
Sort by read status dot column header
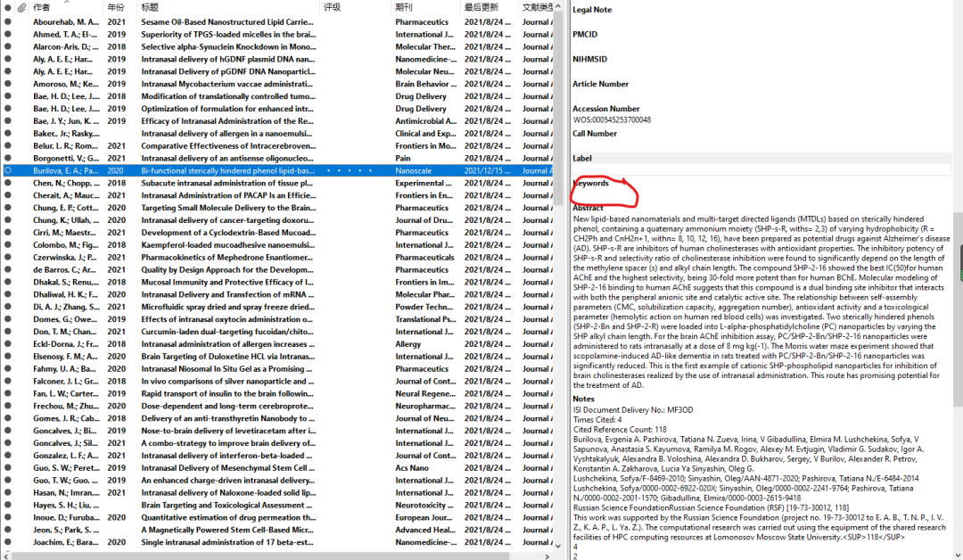coord(7,7)
